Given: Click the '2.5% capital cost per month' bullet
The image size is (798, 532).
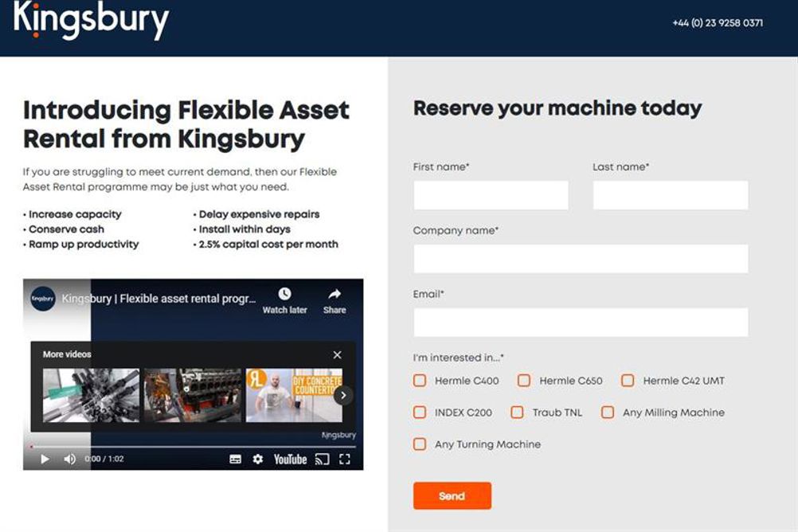Looking at the screenshot, I should click(268, 244).
